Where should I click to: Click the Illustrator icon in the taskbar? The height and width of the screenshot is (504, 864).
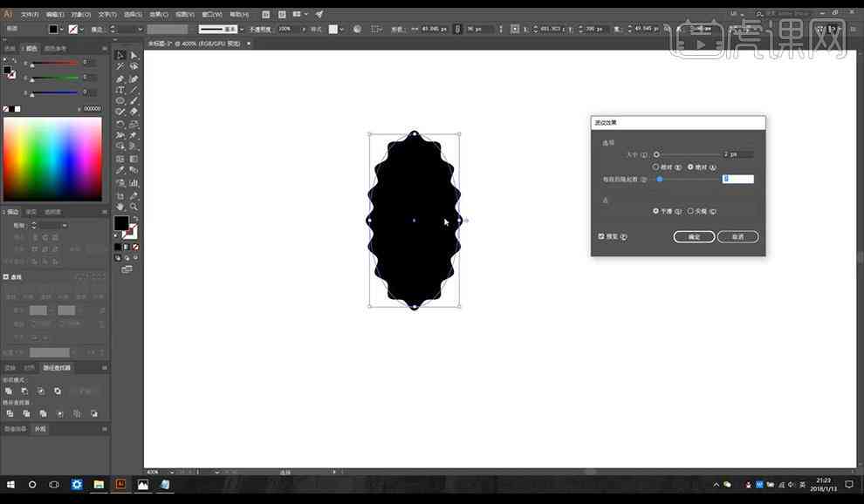(120, 485)
